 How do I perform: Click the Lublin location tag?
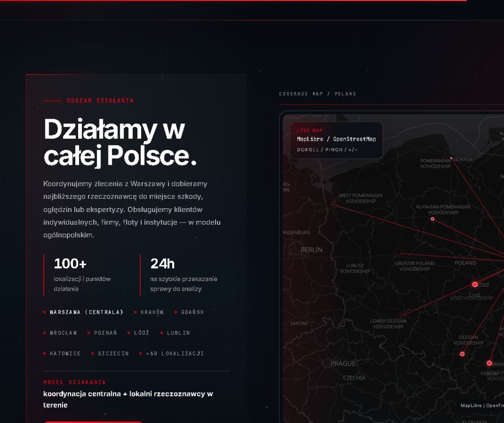coord(175,333)
